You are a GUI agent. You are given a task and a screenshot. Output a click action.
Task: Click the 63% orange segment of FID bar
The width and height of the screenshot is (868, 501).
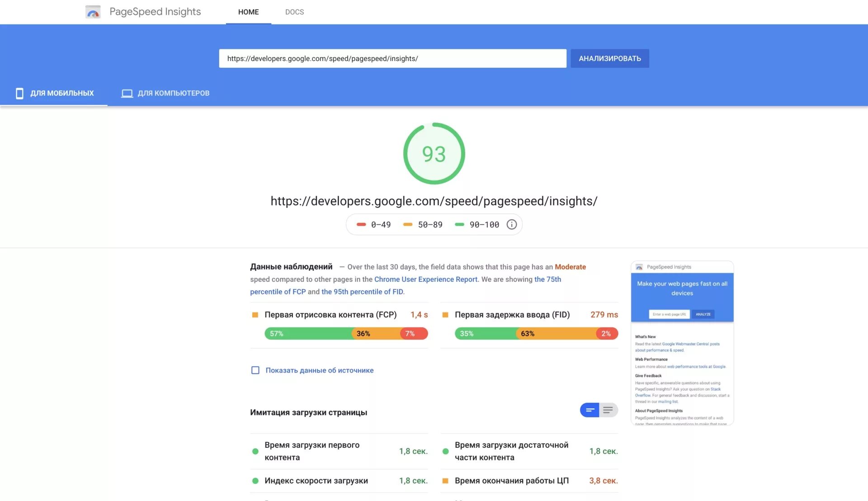click(x=557, y=334)
